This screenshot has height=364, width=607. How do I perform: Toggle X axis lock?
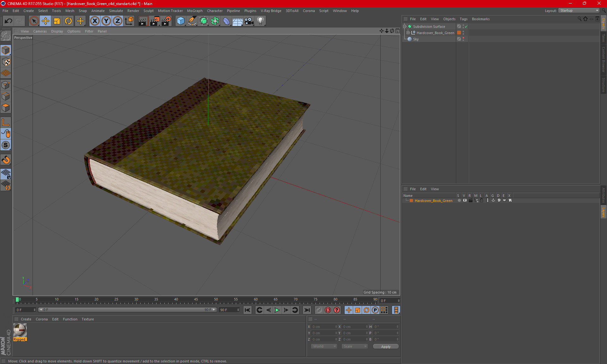95,21
